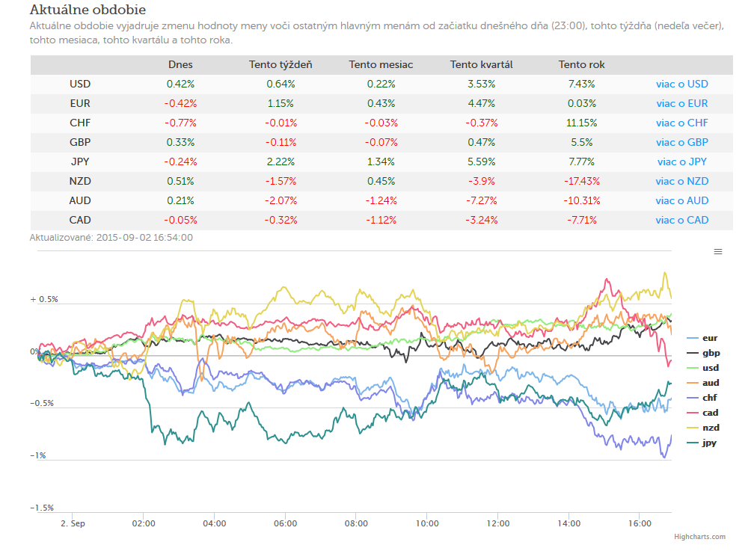Open the 'viac o EUR' link
The width and height of the screenshot is (754, 560).
682,103
